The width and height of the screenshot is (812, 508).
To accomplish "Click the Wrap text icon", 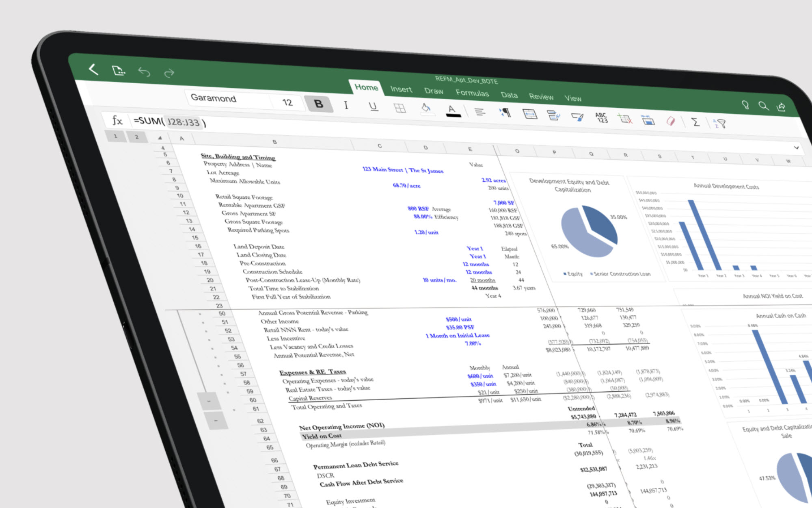I will pos(553,115).
